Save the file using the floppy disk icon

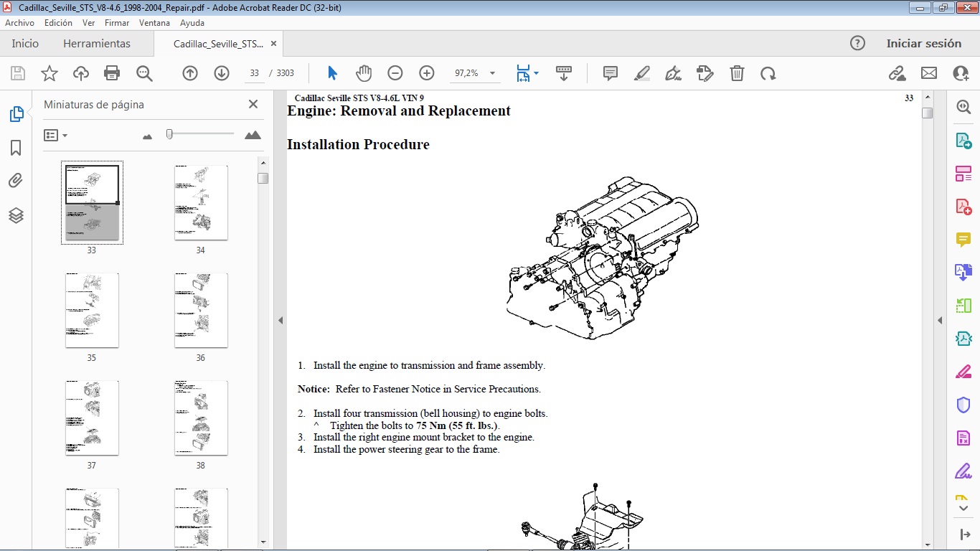(18, 73)
